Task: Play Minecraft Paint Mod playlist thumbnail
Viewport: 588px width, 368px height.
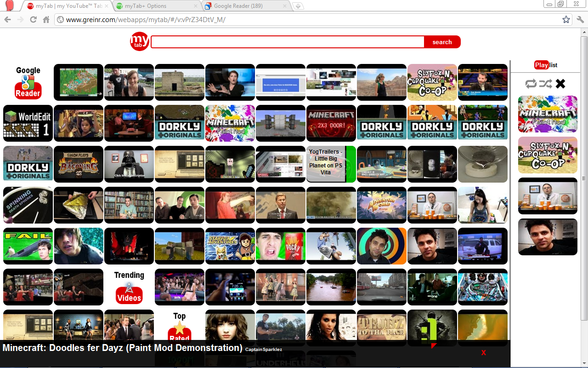Action: click(548, 114)
